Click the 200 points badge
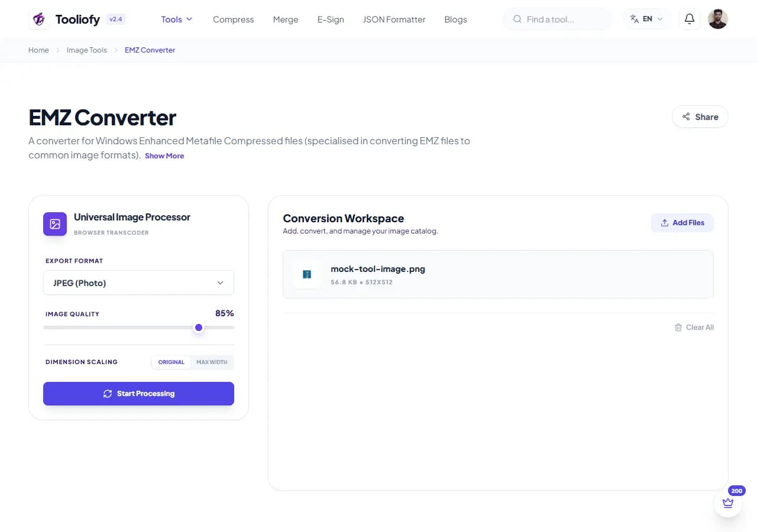 [737, 491]
